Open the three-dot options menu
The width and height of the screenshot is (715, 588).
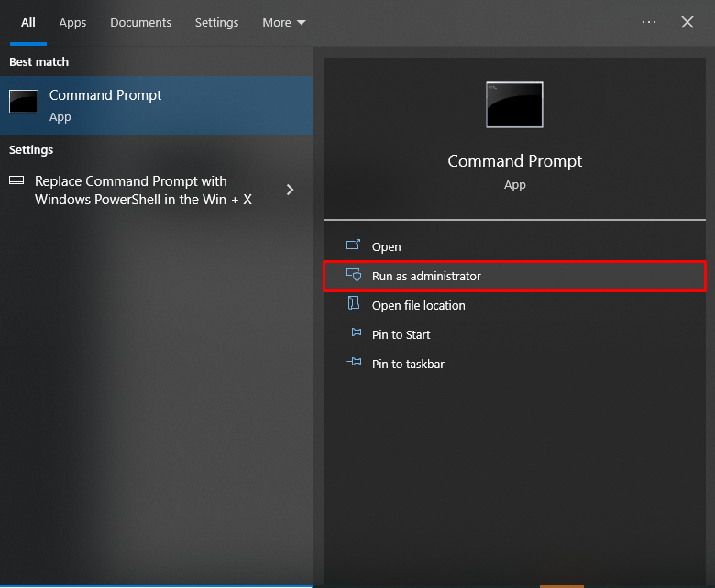pos(649,22)
